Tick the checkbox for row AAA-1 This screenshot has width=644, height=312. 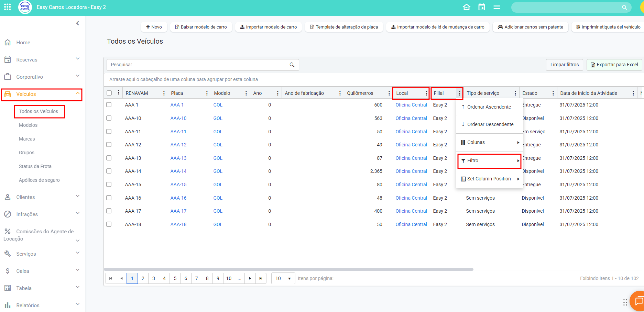click(109, 105)
